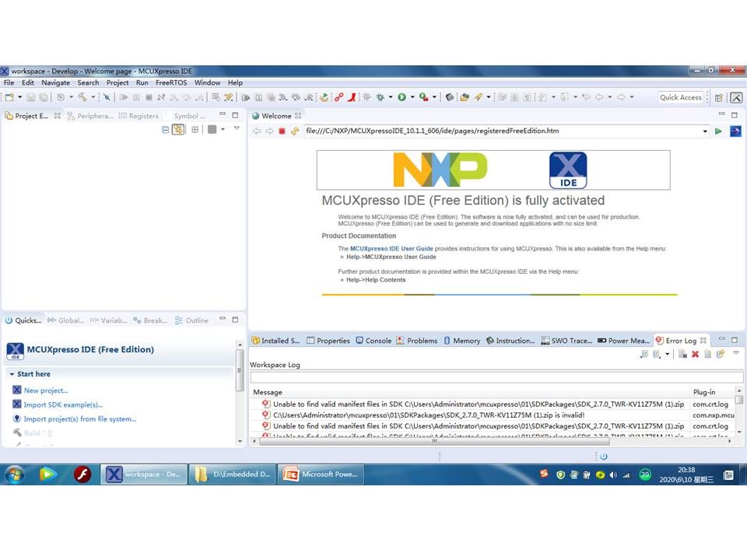Click the green Run button icon

[402, 97]
